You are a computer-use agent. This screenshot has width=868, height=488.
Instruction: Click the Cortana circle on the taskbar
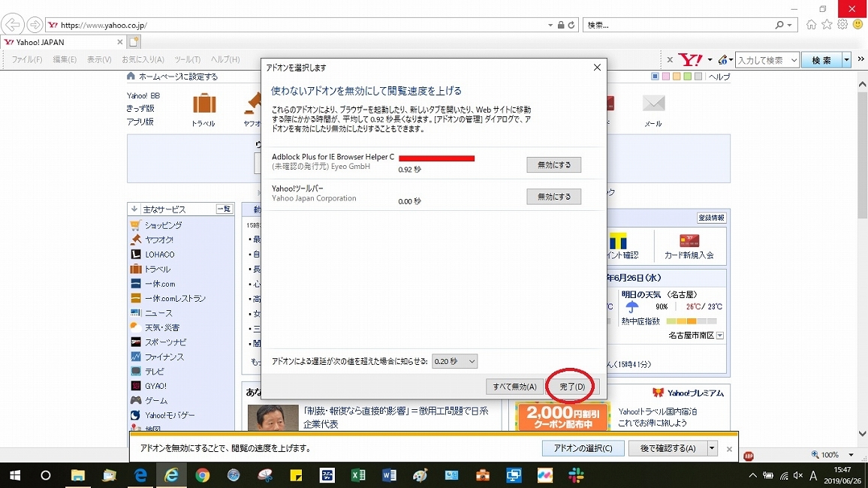[x=46, y=475]
